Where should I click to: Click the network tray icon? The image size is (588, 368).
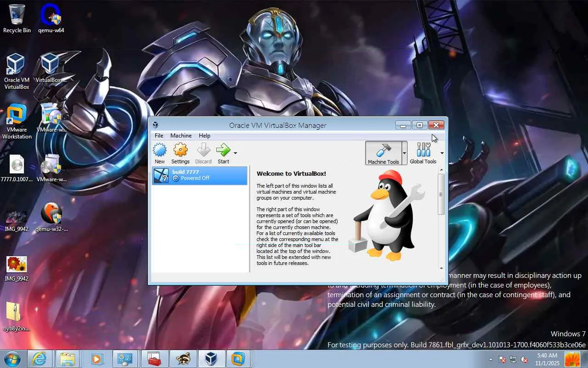click(513, 360)
